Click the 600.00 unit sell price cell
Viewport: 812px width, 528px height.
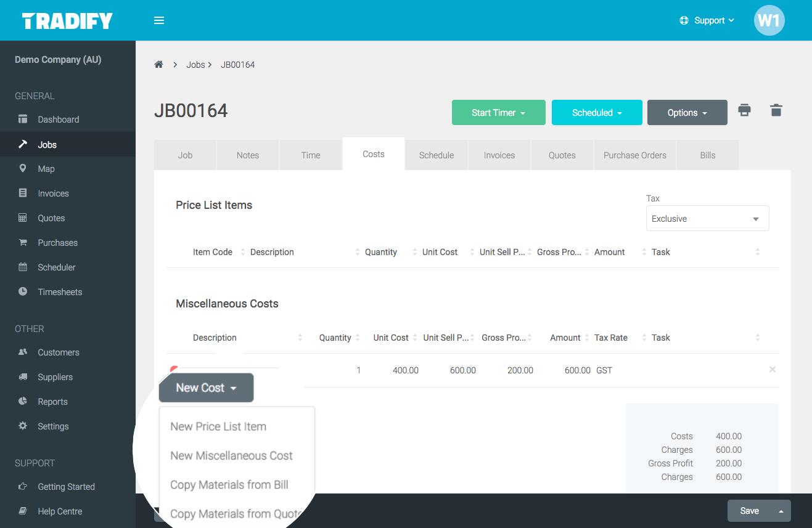point(463,370)
